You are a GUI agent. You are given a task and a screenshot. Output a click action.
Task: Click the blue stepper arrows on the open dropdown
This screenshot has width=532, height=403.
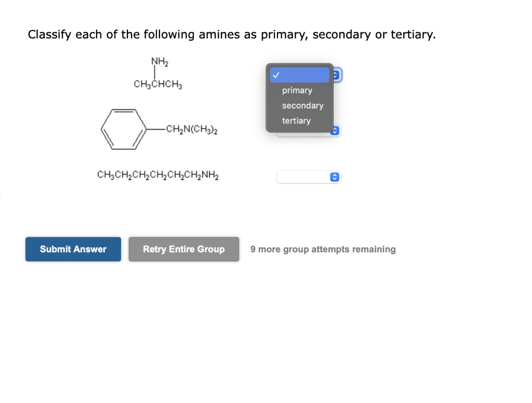click(x=335, y=75)
